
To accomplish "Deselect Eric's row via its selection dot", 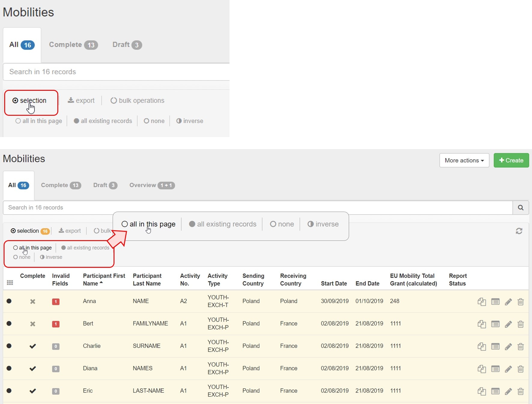I will click(9, 390).
